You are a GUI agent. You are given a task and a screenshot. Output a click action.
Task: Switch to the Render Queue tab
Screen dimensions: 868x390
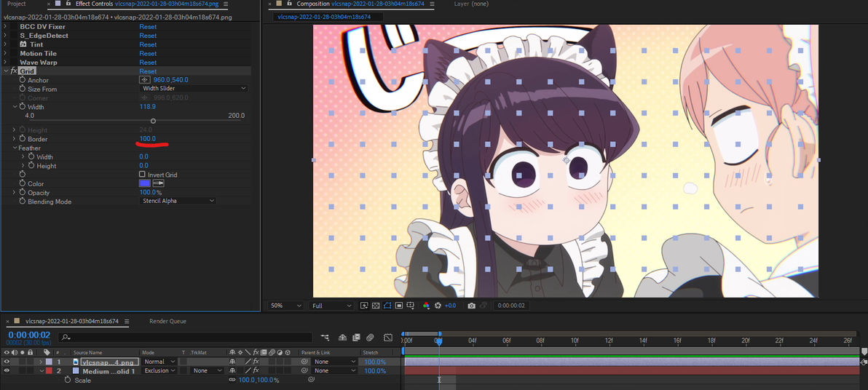(x=167, y=321)
